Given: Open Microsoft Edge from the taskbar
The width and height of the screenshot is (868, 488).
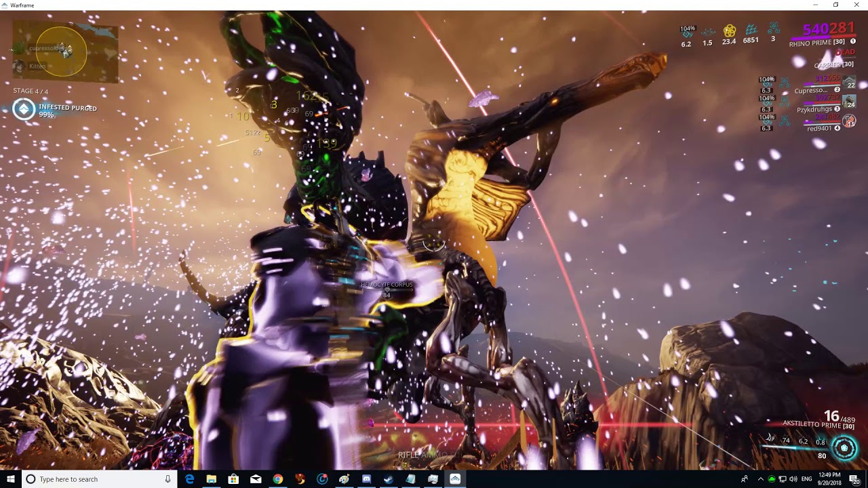Looking at the screenshot, I should tap(190, 479).
